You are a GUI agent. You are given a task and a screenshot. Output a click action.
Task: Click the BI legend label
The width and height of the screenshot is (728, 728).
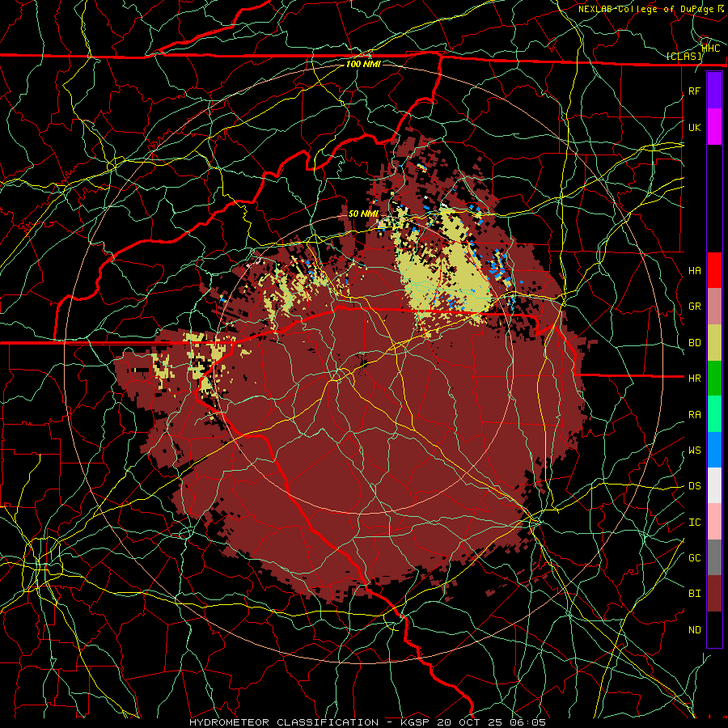(x=694, y=594)
